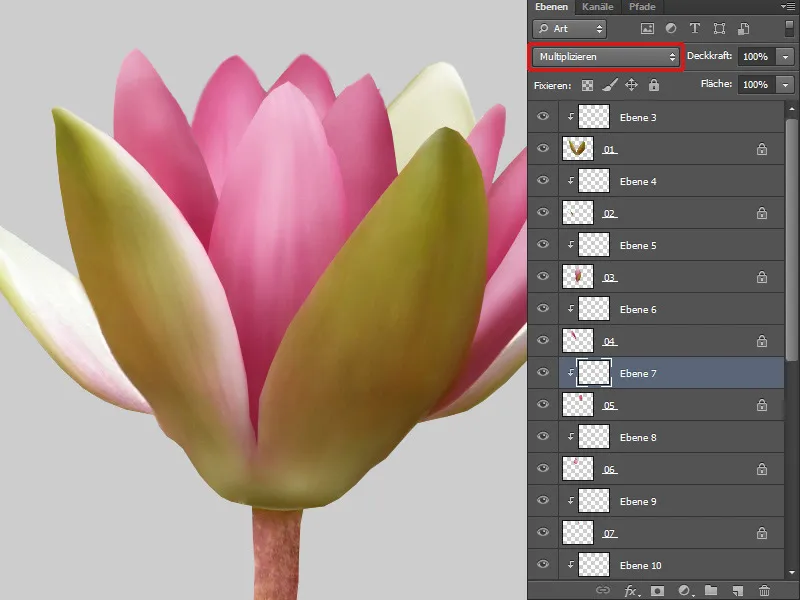Viewport: 800px width, 600px height.
Task: Click the Deckkraft label
Action: click(x=710, y=56)
